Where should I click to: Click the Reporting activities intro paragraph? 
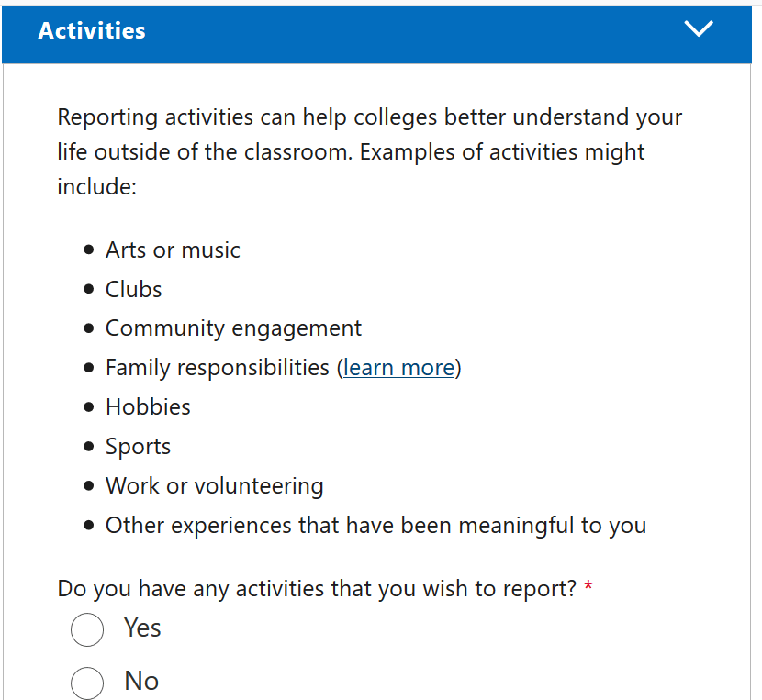tap(369, 152)
